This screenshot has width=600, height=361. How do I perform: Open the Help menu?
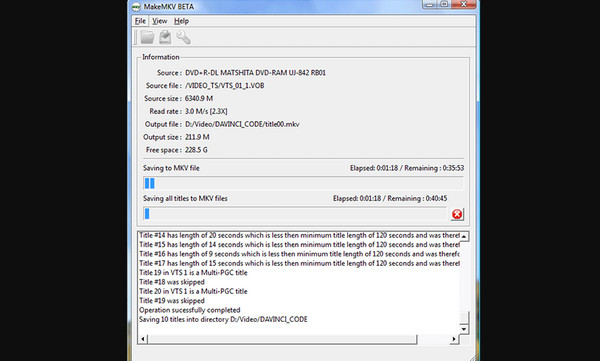[181, 21]
